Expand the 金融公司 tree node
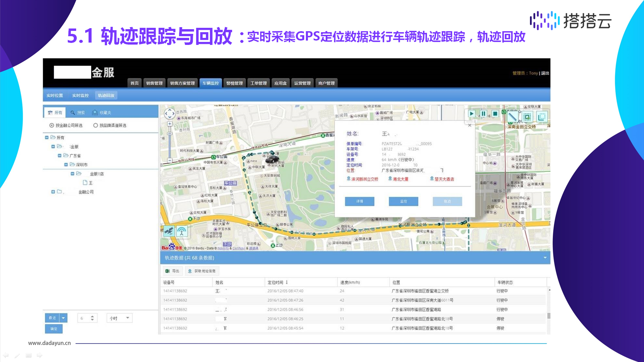Image resolution: width=644 pixels, height=362 pixels. coord(53,192)
